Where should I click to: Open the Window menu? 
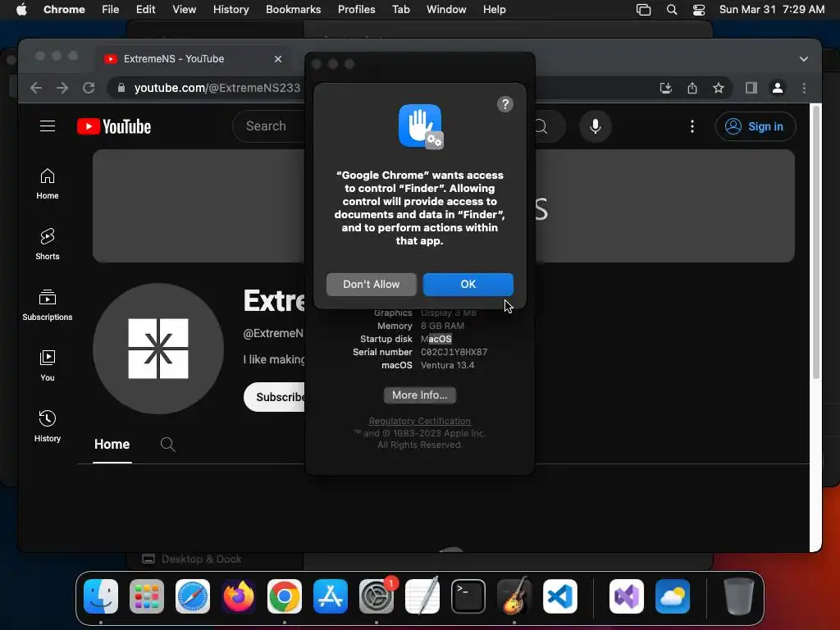(446, 10)
